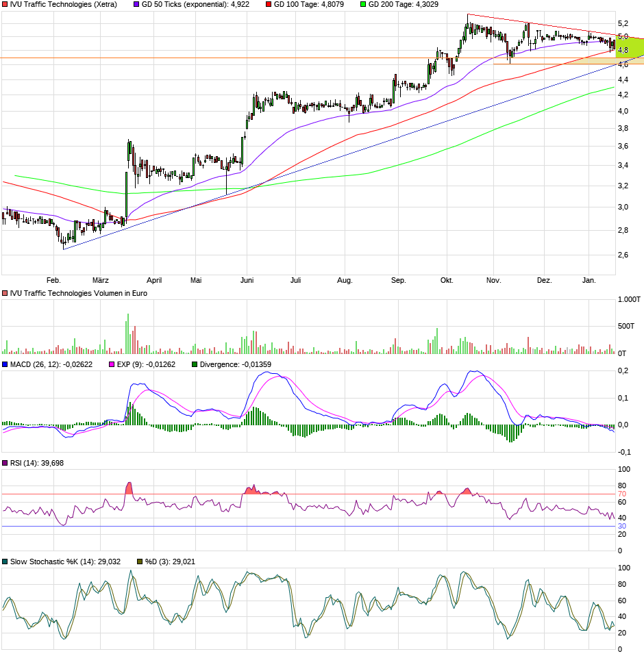This screenshot has width=644, height=656.
Task: Click the 3,6 price axis value
Action: [x=623, y=146]
